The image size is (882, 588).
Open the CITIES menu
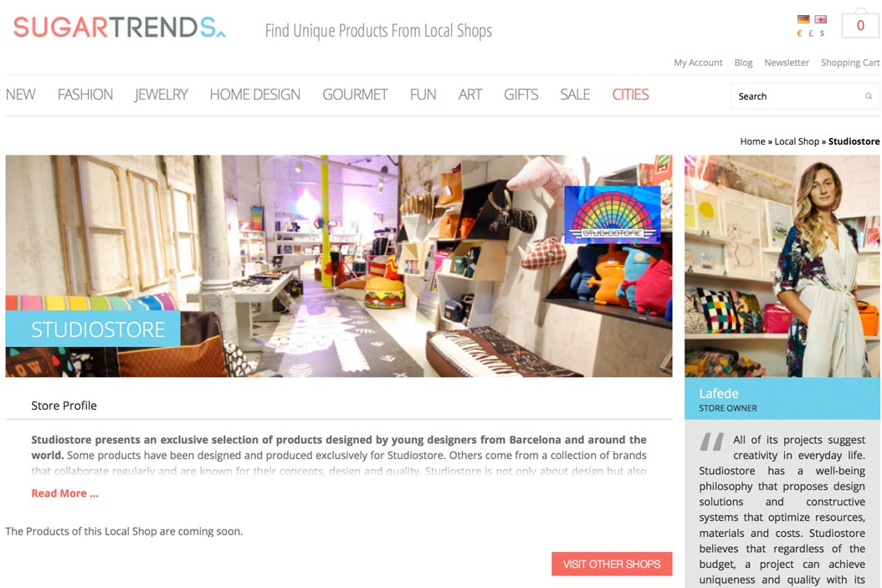(631, 95)
